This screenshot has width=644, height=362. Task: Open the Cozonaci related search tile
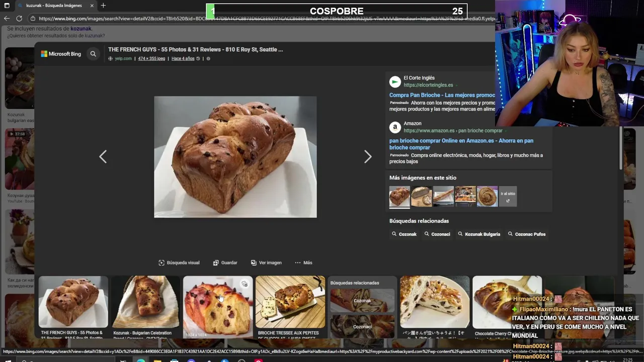point(362,326)
